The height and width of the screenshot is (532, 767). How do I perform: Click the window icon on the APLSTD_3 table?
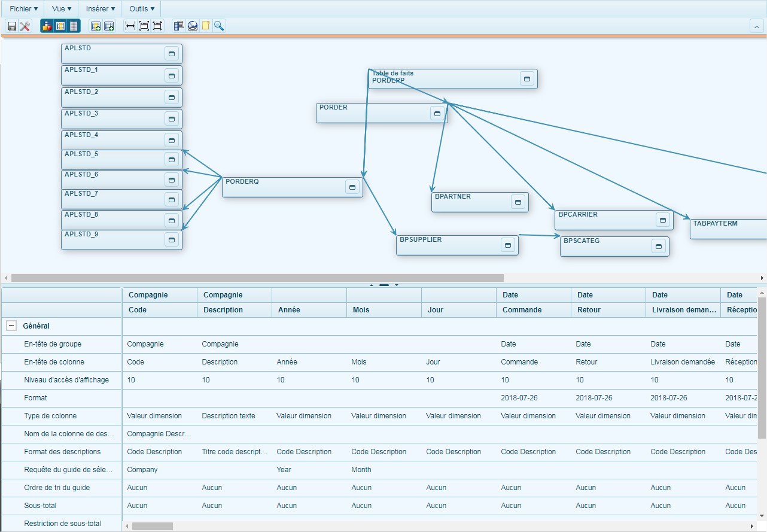pyautogui.click(x=172, y=119)
